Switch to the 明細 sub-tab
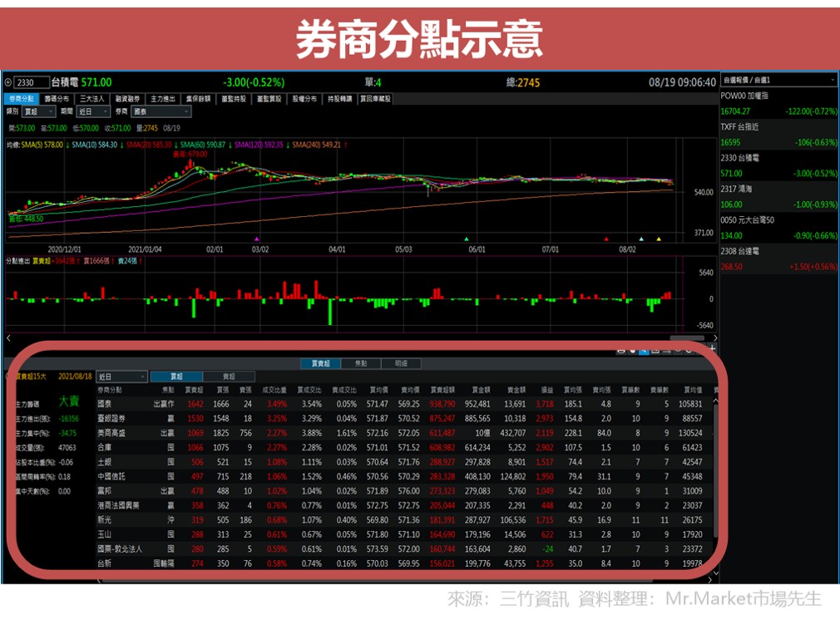 point(401,363)
